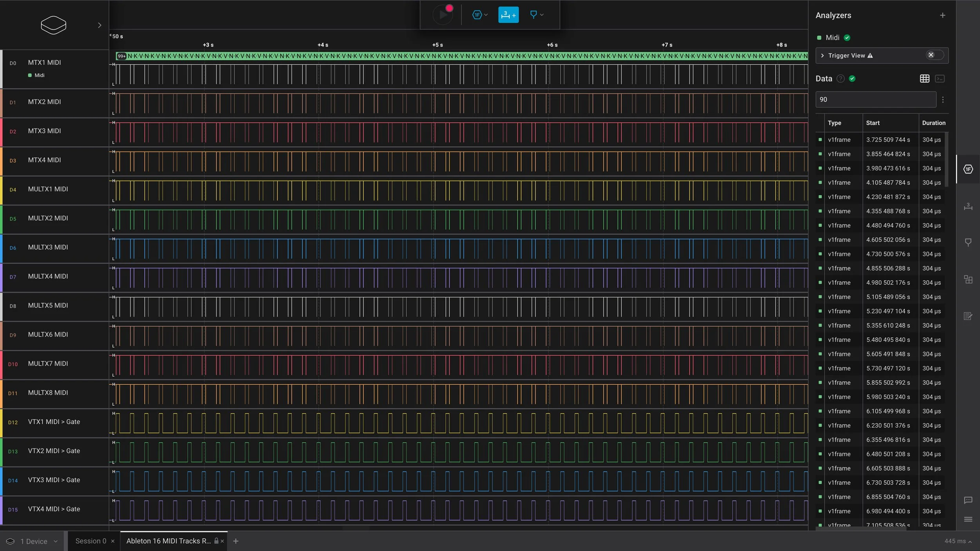Screen dimensions: 980x551
Task: Add a new analyzer with plus
Action: 942,15
